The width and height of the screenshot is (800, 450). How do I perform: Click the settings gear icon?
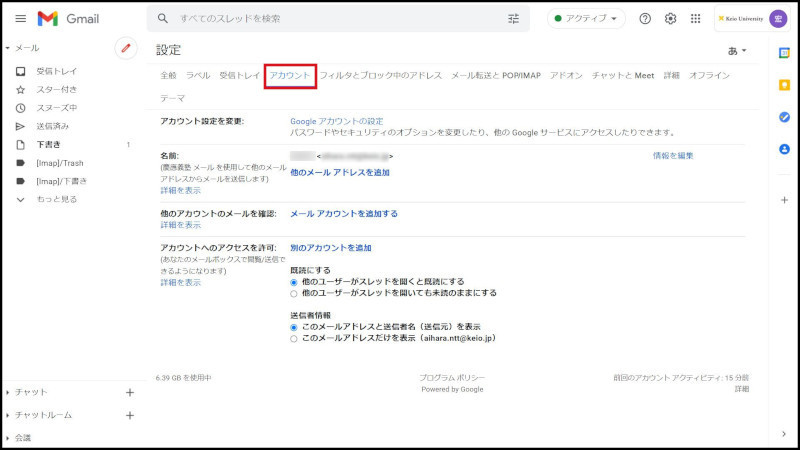coord(670,19)
